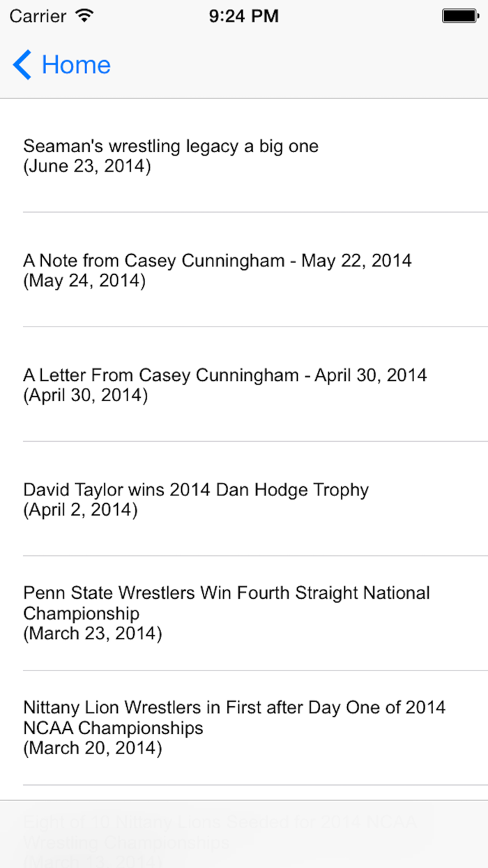This screenshot has width=488, height=868.
Task: Tap the back chevron icon
Action: pyautogui.click(x=21, y=65)
